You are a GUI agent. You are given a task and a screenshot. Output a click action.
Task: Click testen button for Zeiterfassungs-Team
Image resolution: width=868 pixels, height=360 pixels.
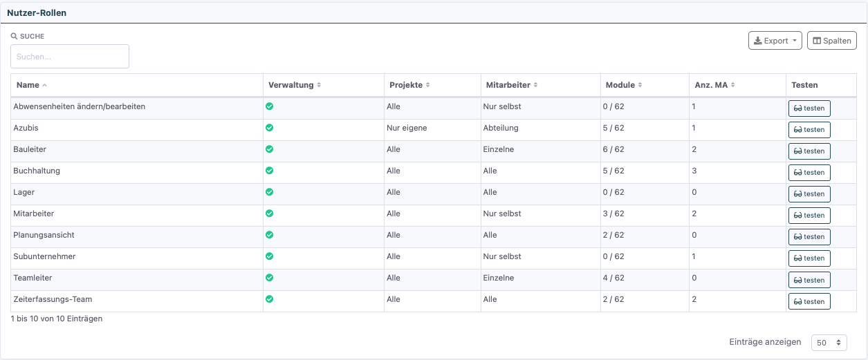pyautogui.click(x=809, y=301)
